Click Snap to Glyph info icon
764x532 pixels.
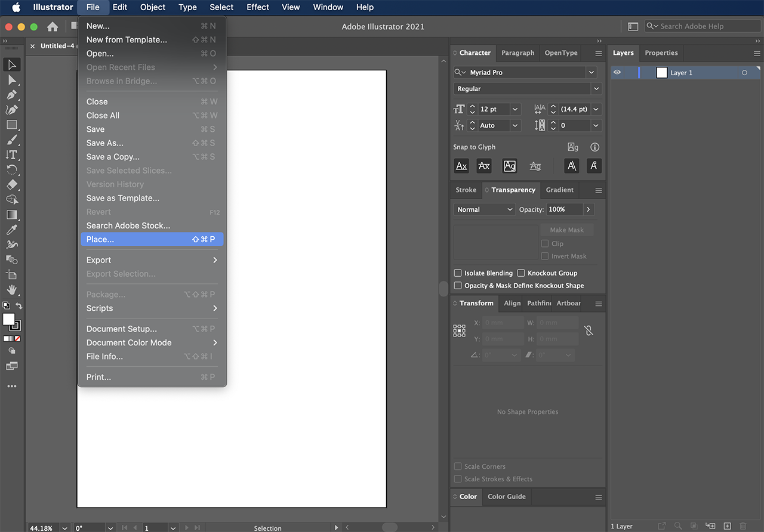pyautogui.click(x=594, y=147)
